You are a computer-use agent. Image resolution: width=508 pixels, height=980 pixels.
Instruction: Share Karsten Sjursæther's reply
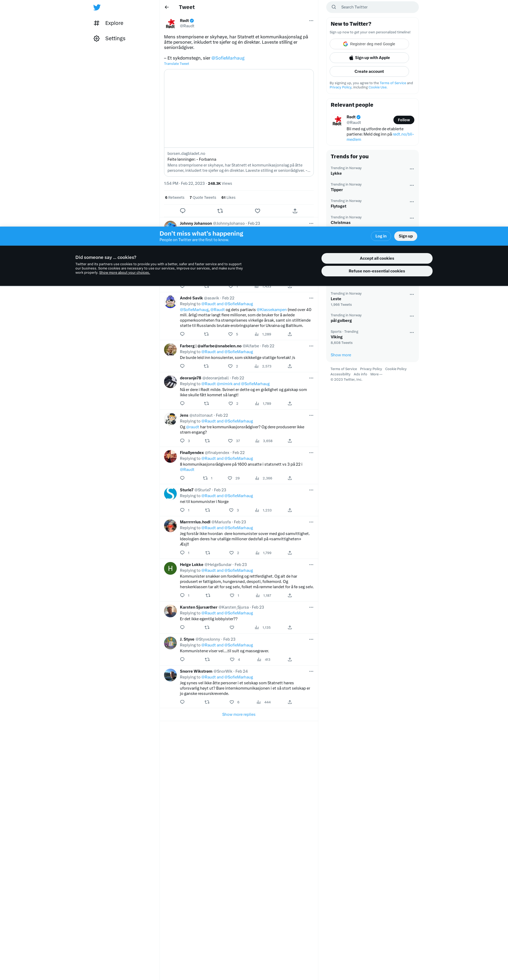[x=290, y=627]
